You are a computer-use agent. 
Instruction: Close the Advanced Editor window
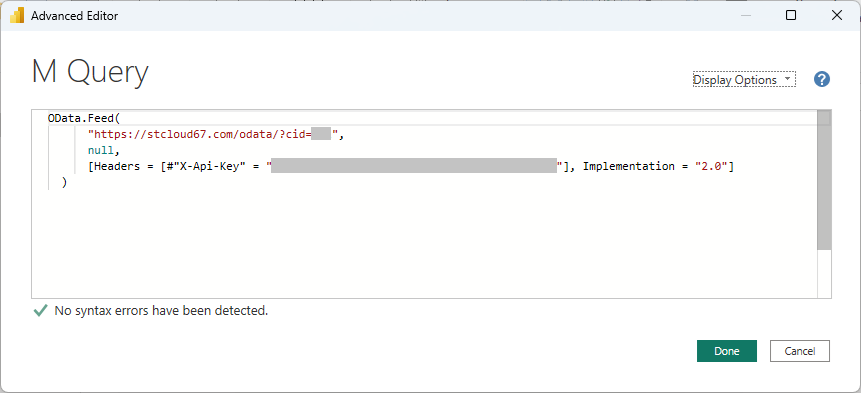tap(837, 15)
